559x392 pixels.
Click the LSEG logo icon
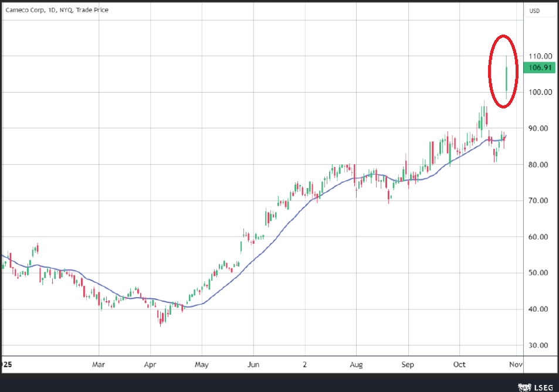point(525,387)
